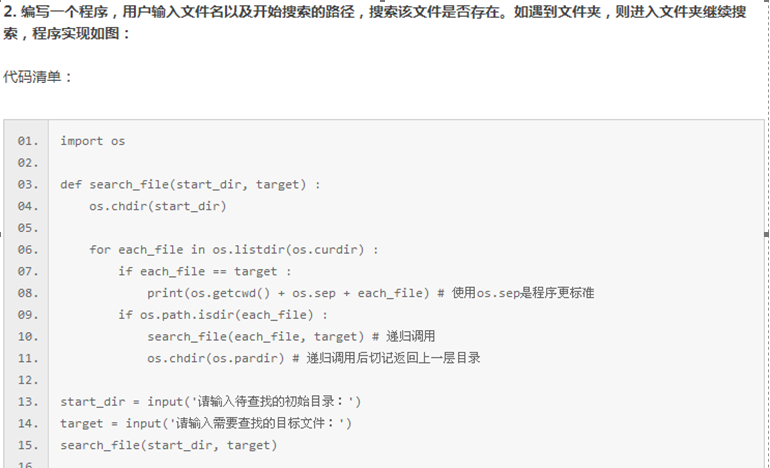This screenshot has width=770, height=468.
Task: Click the final "search_file(start_dir, target)" call on line 15
Action: point(168,445)
